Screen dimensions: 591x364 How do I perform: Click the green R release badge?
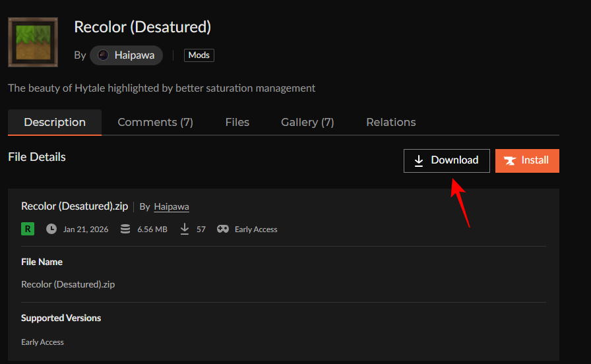[x=28, y=229]
